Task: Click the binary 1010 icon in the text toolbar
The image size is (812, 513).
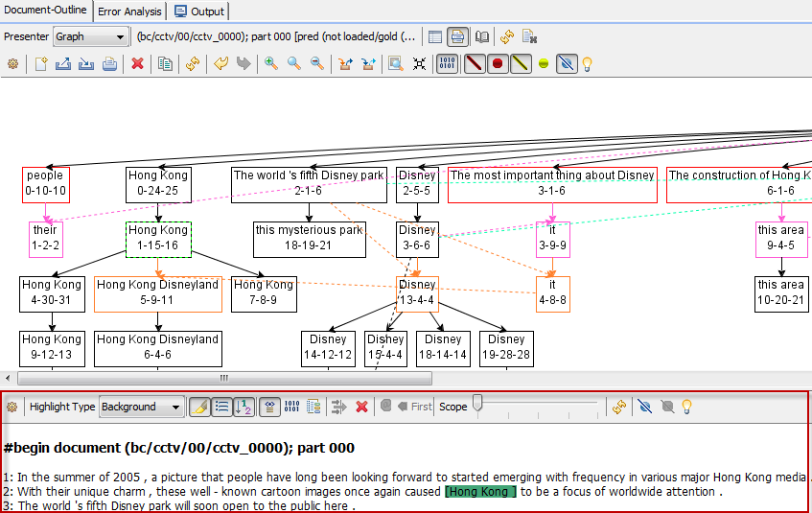Action: point(291,407)
